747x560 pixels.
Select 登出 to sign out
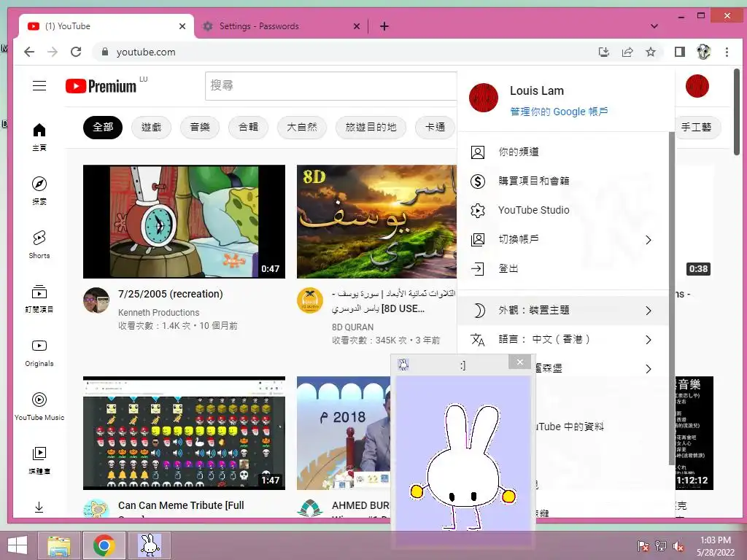(x=562, y=268)
